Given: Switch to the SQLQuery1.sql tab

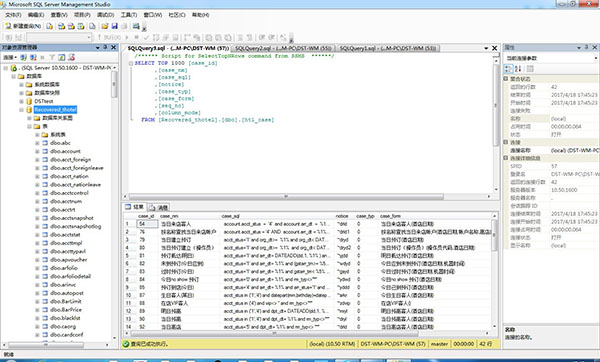Looking at the screenshot, I should pyautogui.click(x=388, y=48).
